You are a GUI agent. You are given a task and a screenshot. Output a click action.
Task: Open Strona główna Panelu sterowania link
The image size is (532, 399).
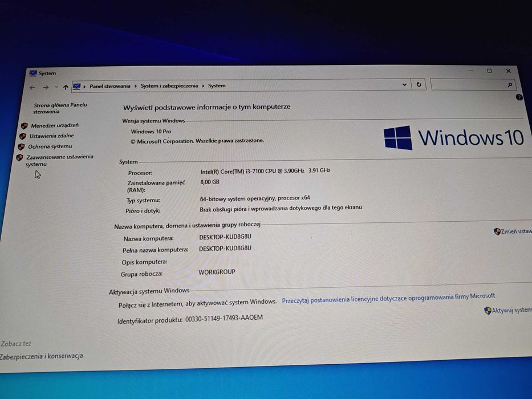coord(60,108)
